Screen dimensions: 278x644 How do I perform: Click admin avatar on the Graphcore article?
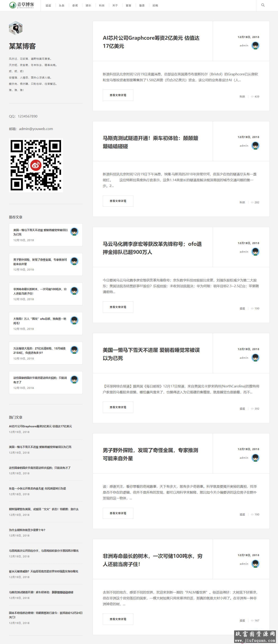pos(255,46)
